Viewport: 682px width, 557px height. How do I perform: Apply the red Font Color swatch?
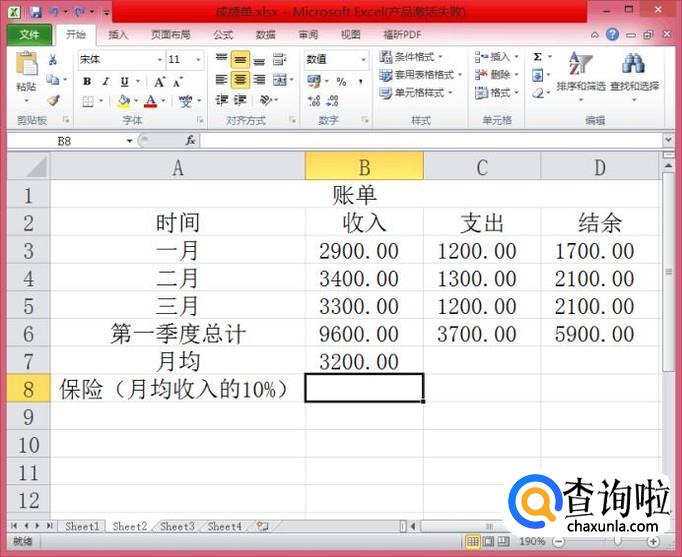point(150,101)
